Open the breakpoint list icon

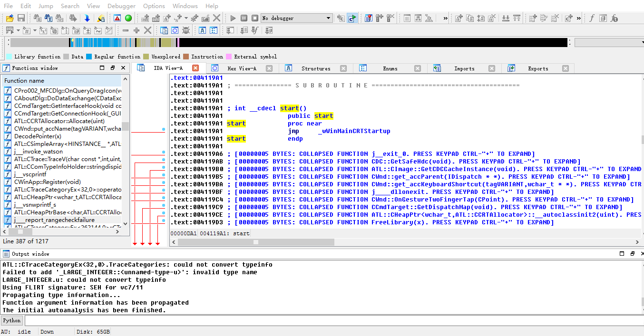point(368,18)
